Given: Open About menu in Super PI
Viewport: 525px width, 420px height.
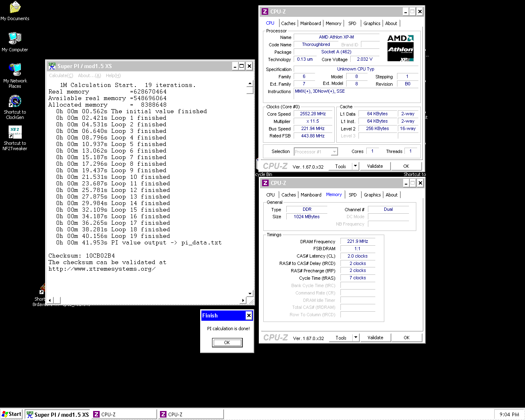Looking at the screenshot, I should pyautogui.click(x=89, y=75).
